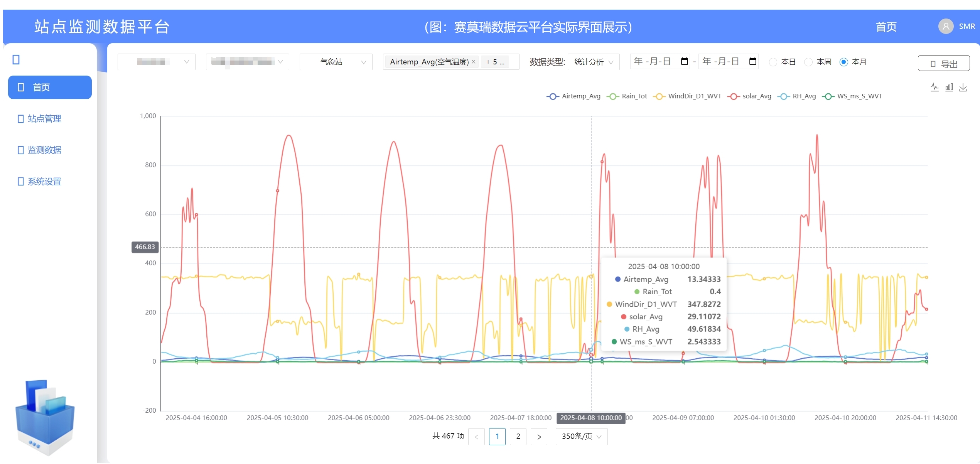Go to page 1 in pagination
Image resolution: width=980 pixels, height=464 pixels.
coord(497,437)
